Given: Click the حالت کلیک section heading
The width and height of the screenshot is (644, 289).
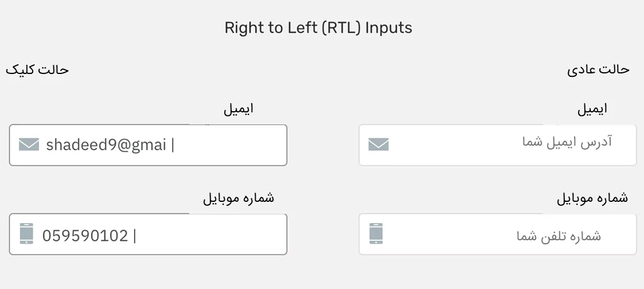Looking at the screenshot, I should click(37, 70).
